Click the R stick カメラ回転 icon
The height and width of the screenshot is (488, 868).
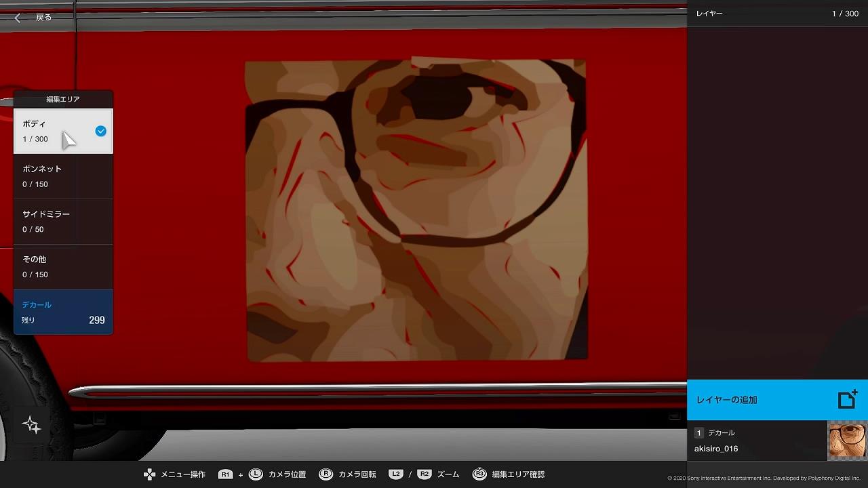(x=325, y=474)
